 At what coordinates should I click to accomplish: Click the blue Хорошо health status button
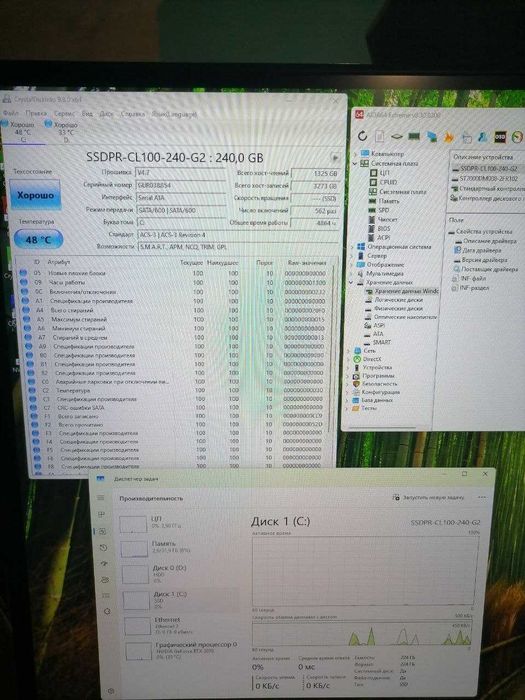tap(35, 195)
